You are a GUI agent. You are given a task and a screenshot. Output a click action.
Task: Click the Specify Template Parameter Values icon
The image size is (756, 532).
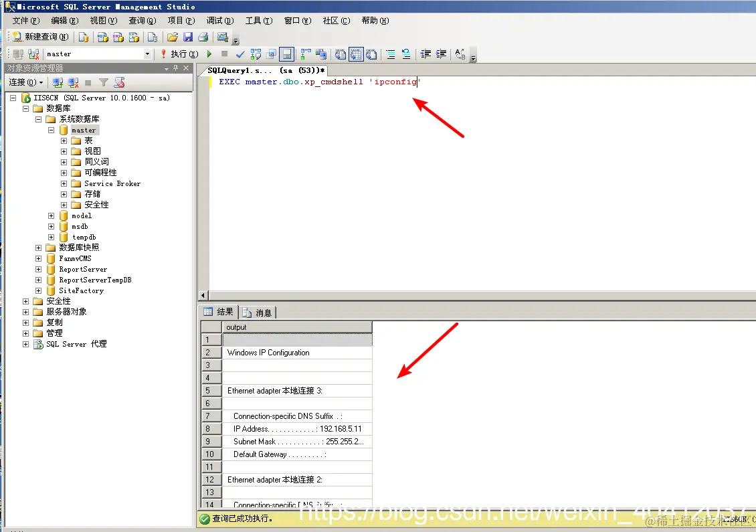point(460,54)
